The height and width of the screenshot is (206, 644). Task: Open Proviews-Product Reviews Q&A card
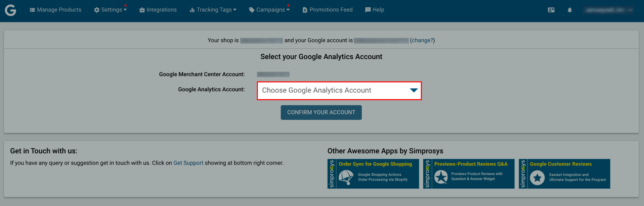(469, 174)
